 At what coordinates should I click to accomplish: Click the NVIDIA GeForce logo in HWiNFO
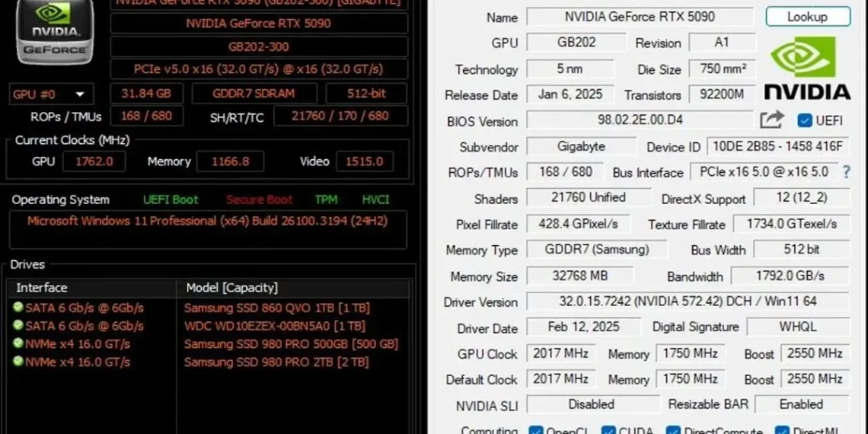click(x=55, y=31)
